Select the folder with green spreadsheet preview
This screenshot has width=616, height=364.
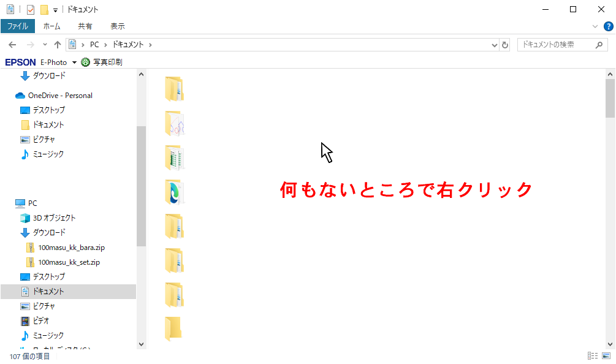pyautogui.click(x=175, y=158)
